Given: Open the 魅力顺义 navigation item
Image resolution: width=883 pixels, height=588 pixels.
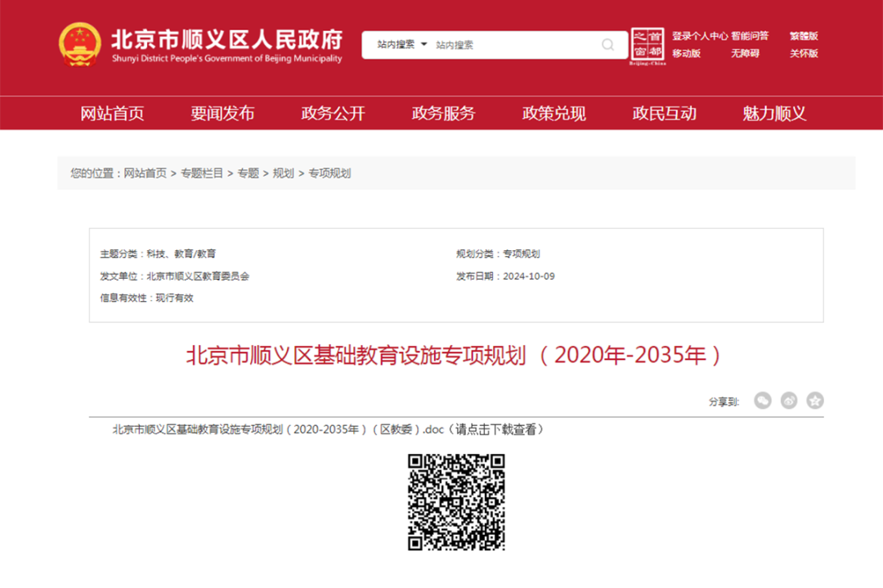Looking at the screenshot, I should point(774,113).
